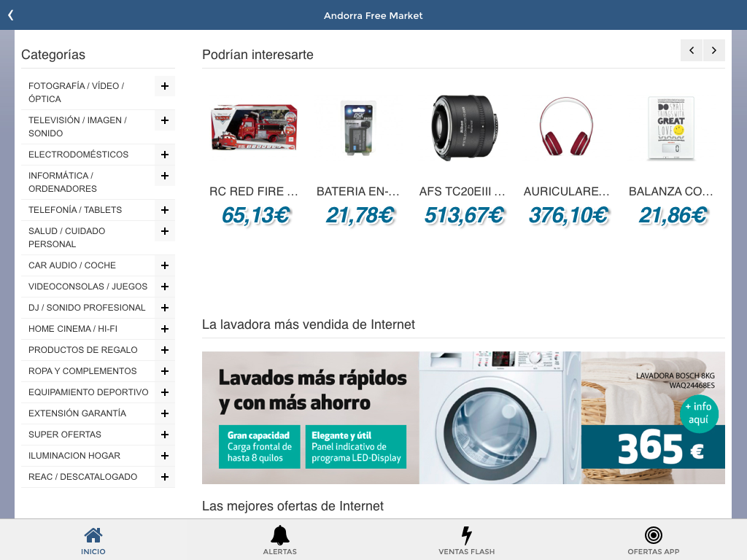This screenshot has height=560, width=747.
Task: Tap the '+ info aquí' badge
Action: tap(698, 413)
